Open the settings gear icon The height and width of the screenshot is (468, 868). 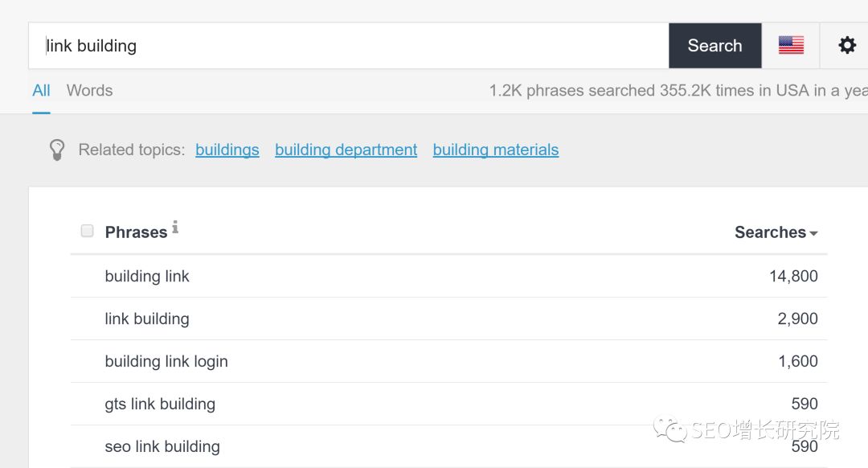click(847, 45)
